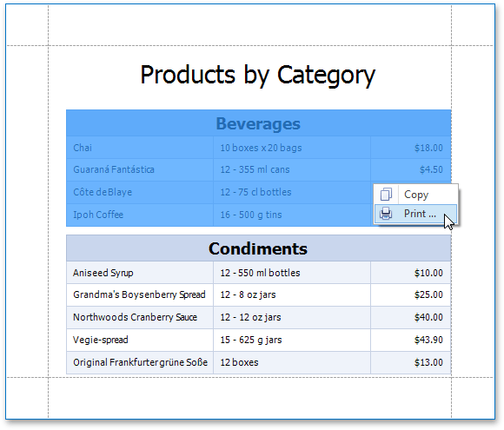Click the Products by Category title

pyautogui.click(x=258, y=75)
